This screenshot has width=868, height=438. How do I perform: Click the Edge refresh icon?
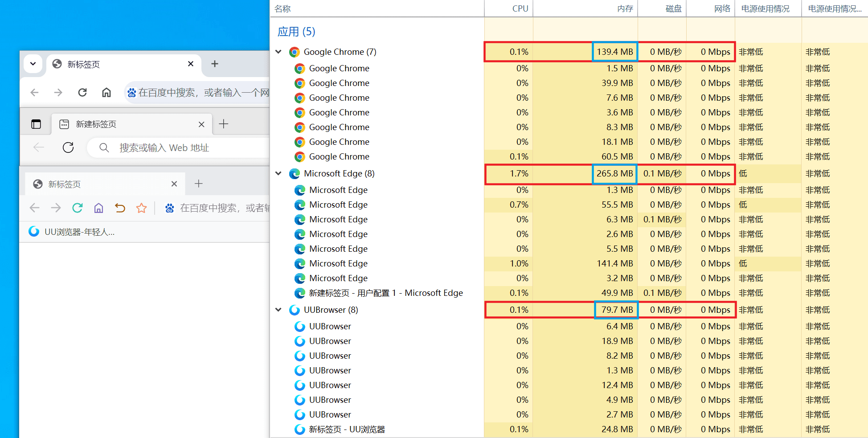pyautogui.click(x=68, y=147)
